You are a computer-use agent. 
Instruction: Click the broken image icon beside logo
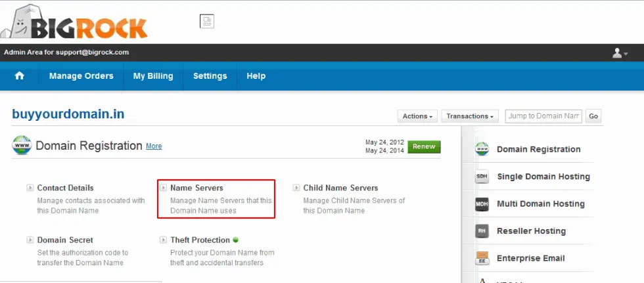click(207, 21)
